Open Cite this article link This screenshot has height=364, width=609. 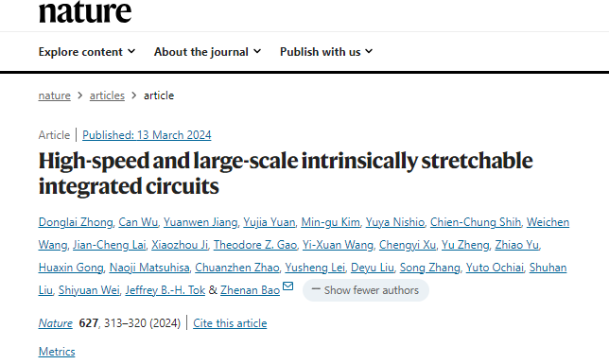click(230, 323)
